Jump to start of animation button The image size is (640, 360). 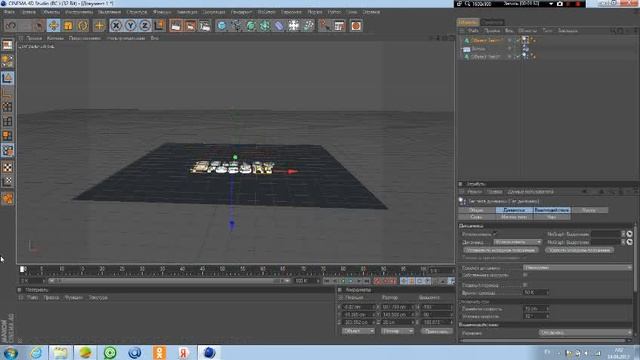click(327, 281)
